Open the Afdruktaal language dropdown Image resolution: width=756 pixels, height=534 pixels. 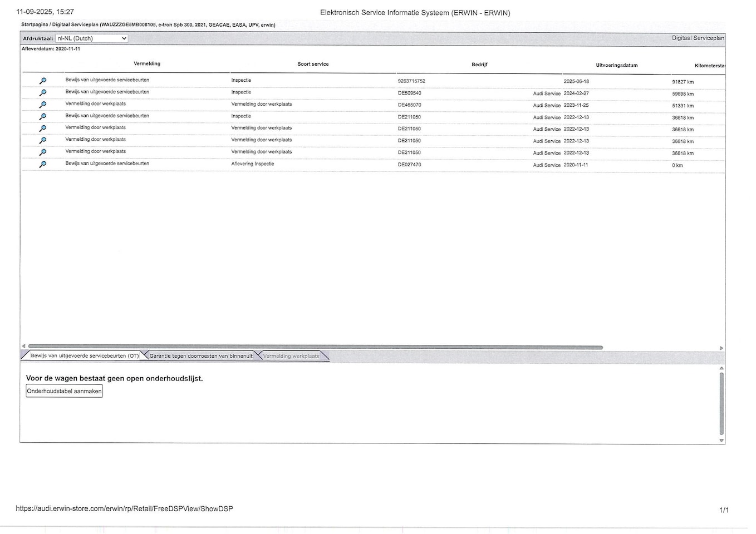tap(92, 38)
